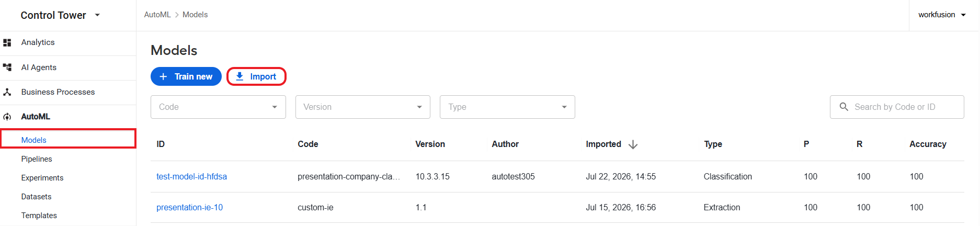Click the download icon on Import
This screenshot has width=980, height=226.
[240, 76]
